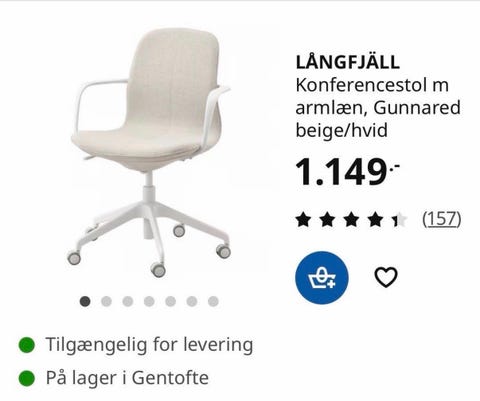The image size is (480, 401).
Task: Click the 1.149 price label
Action: (x=347, y=172)
